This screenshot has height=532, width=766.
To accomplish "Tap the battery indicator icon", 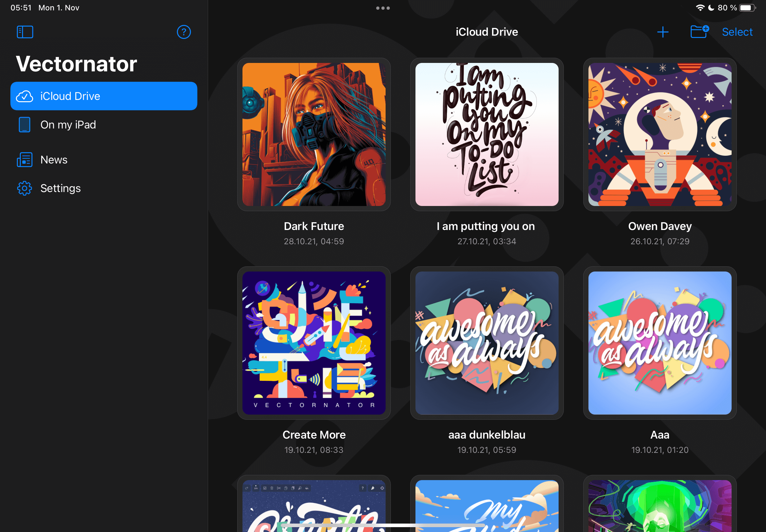I will tap(747, 8).
